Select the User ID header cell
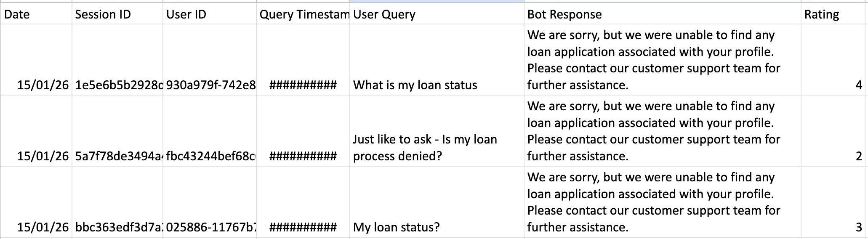Image resolution: width=868 pixels, height=239 pixels. 210,14
